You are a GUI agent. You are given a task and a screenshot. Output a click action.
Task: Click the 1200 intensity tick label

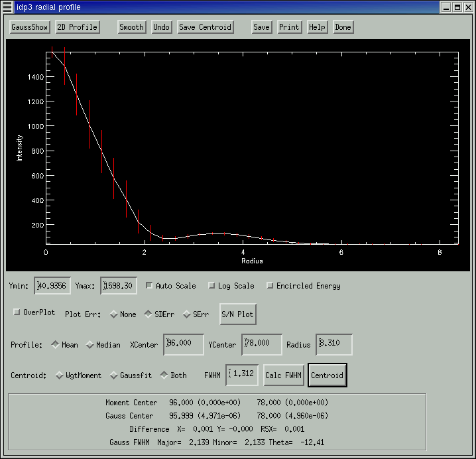tap(36, 101)
